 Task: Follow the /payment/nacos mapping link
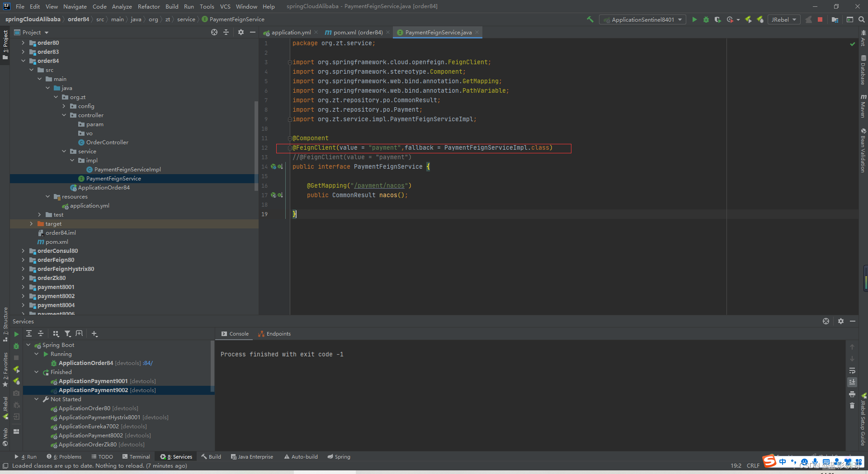pyautogui.click(x=380, y=185)
